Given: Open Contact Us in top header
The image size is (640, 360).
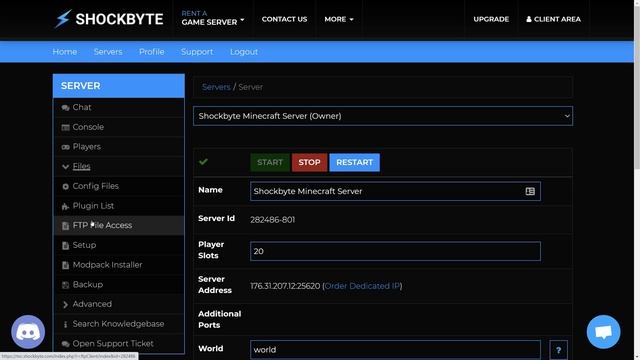Looking at the screenshot, I should 284,19.
